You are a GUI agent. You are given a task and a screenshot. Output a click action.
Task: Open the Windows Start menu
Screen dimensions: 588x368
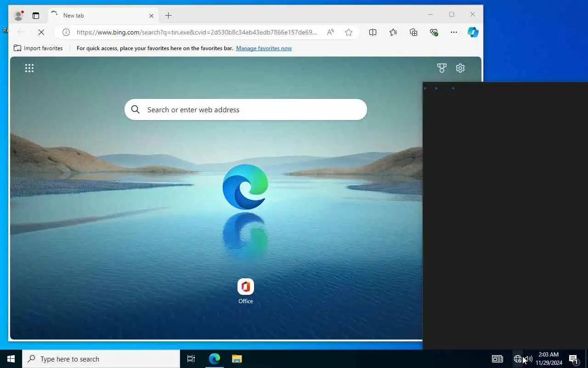[x=11, y=359]
